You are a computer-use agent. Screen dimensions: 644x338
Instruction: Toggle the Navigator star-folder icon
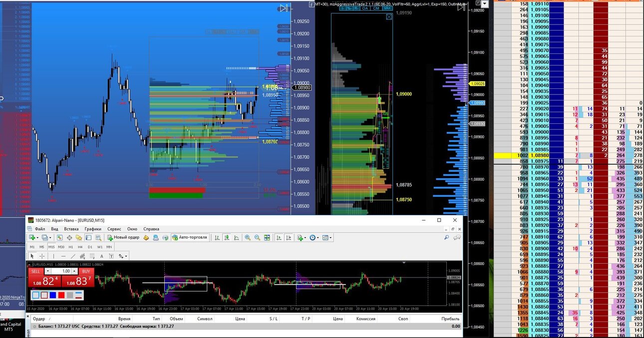pos(78,237)
